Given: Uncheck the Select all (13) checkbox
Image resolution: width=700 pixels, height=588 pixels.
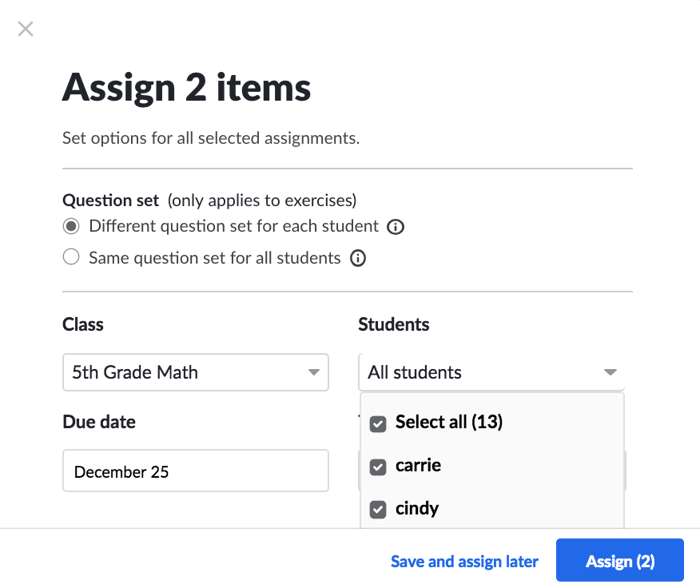Looking at the screenshot, I should tap(378, 423).
